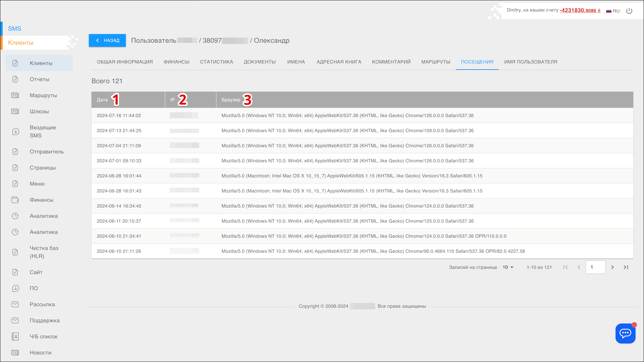Click the power logout icon
This screenshot has height=362, width=644.
pyautogui.click(x=629, y=11)
